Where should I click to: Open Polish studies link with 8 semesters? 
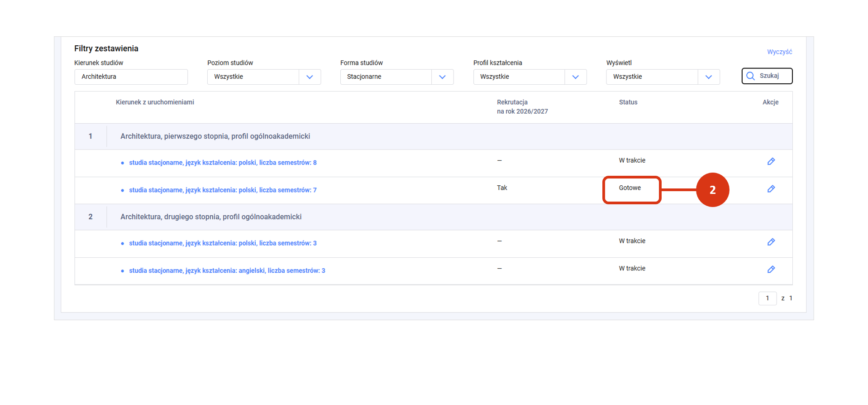tap(223, 163)
